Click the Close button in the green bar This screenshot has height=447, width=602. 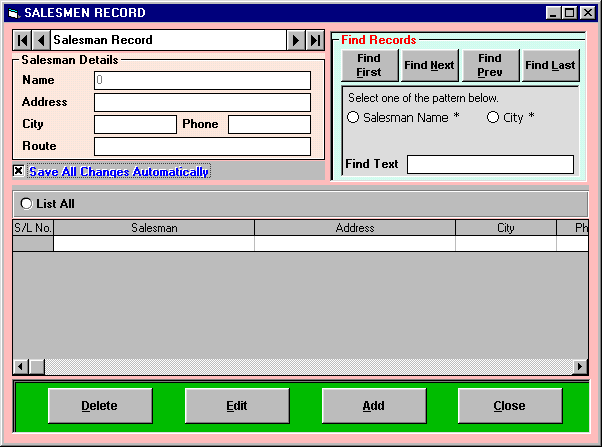click(x=510, y=406)
